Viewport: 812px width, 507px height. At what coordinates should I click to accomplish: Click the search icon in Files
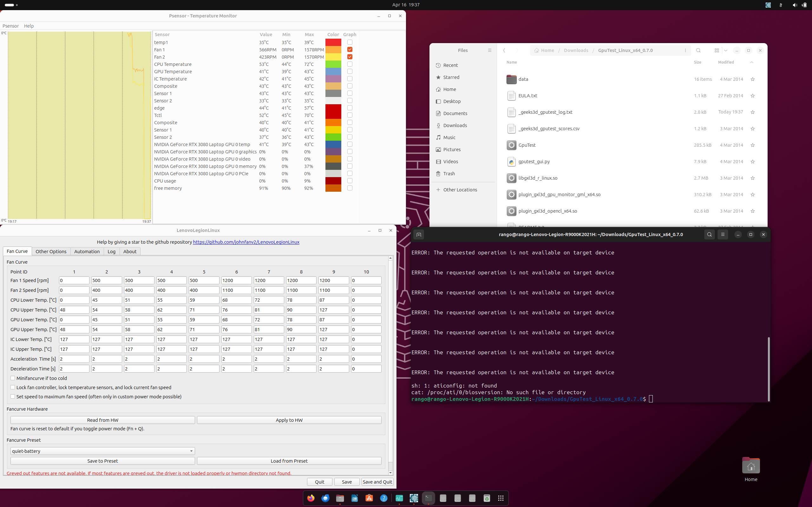(698, 50)
